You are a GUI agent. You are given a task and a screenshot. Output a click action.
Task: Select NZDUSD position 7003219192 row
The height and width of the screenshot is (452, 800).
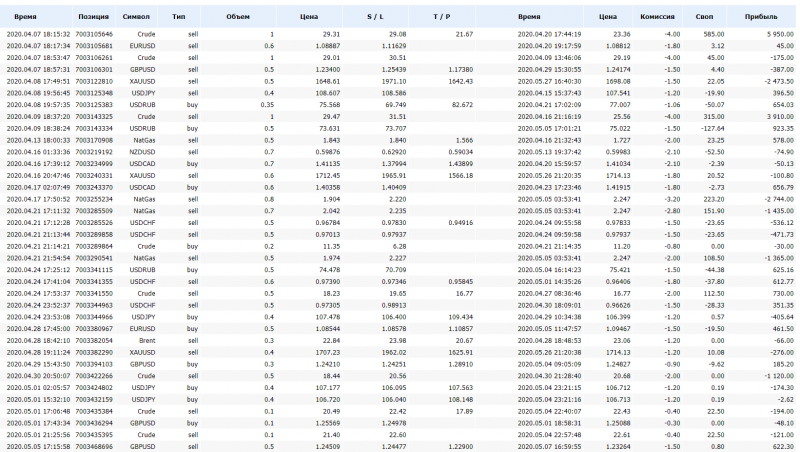pyautogui.click(x=398, y=152)
